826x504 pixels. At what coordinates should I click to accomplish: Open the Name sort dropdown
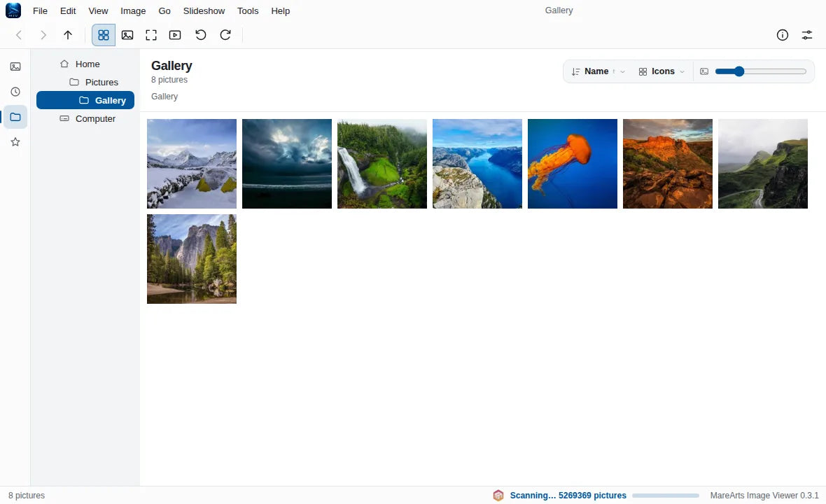click(598, 71)
